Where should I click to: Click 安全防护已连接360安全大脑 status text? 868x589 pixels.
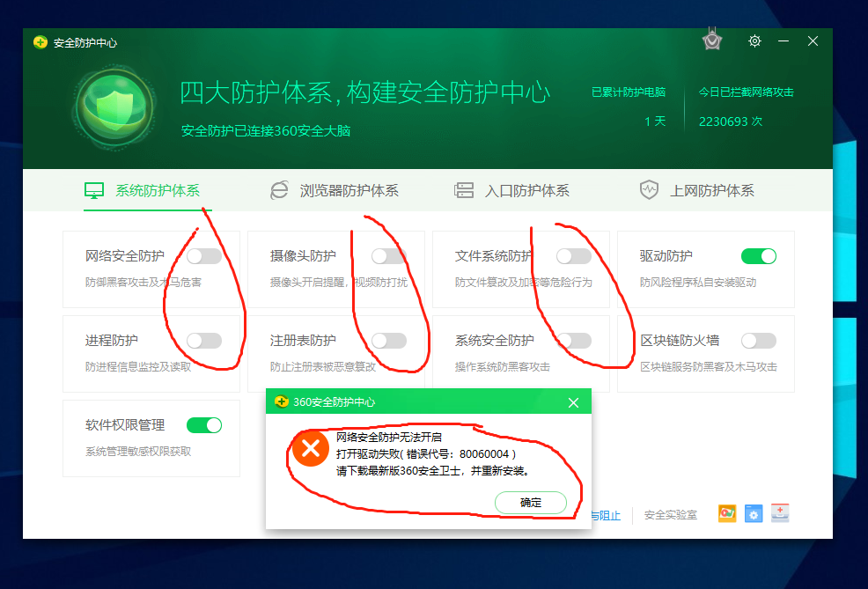[266, 130]
